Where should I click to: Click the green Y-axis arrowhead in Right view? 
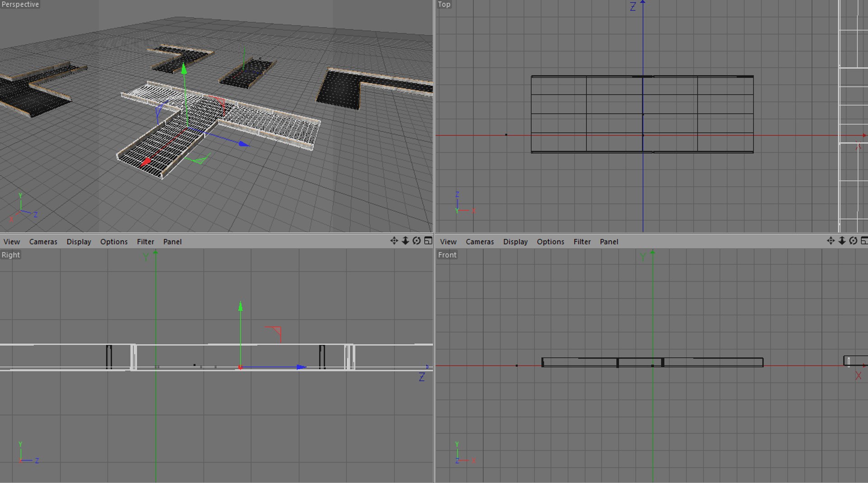pos(241,307)
